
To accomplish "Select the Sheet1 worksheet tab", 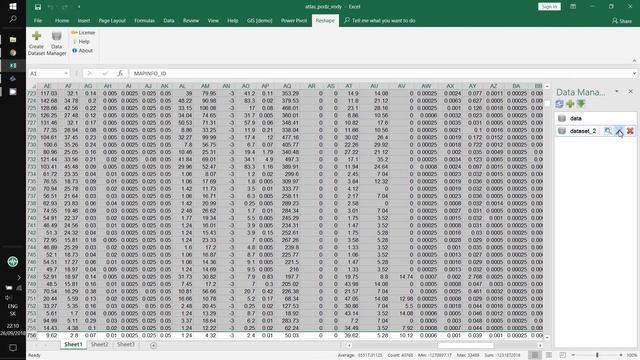I will tap(73, 344).
